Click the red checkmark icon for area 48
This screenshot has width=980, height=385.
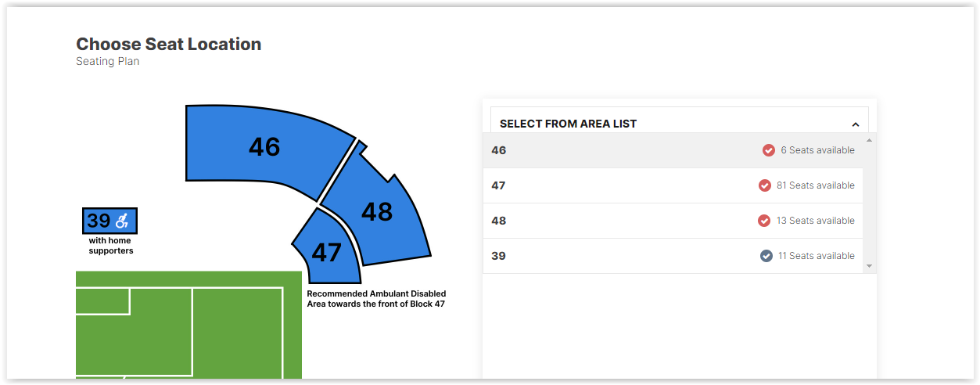(x=764, y=221)
